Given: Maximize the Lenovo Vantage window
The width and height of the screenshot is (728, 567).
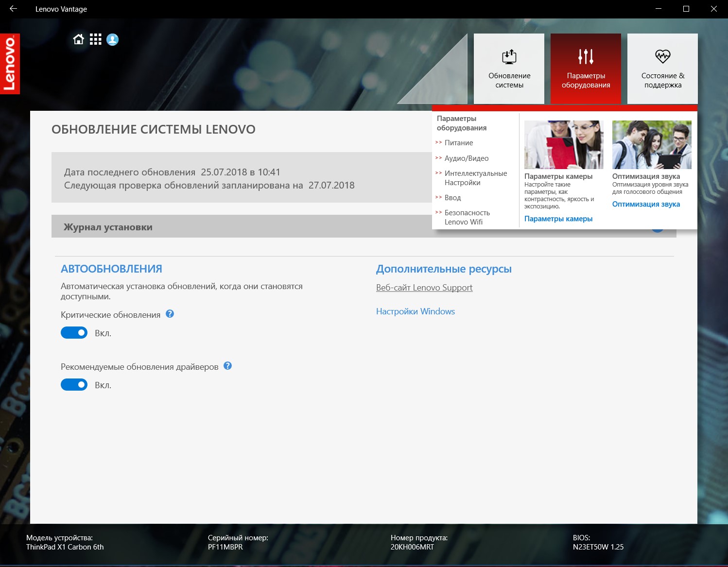Looking at the screenshot, I should pyautogui.click(x=686, y=9).
